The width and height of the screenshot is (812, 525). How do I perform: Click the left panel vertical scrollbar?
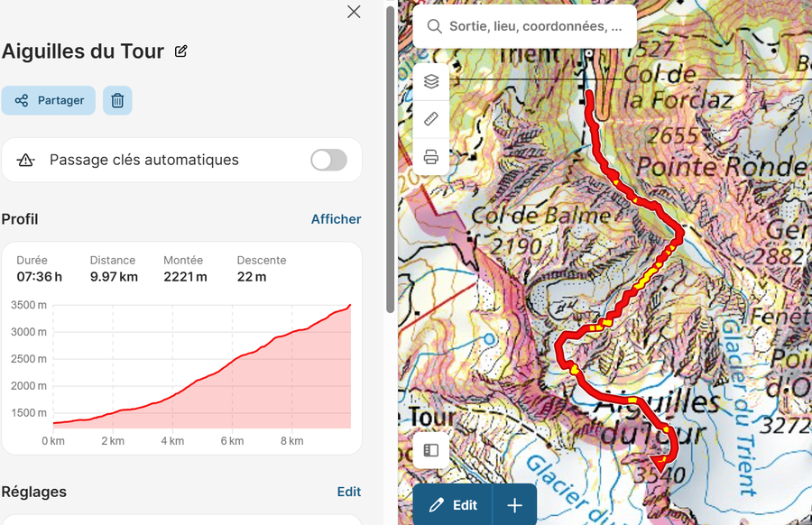(390, 162)
